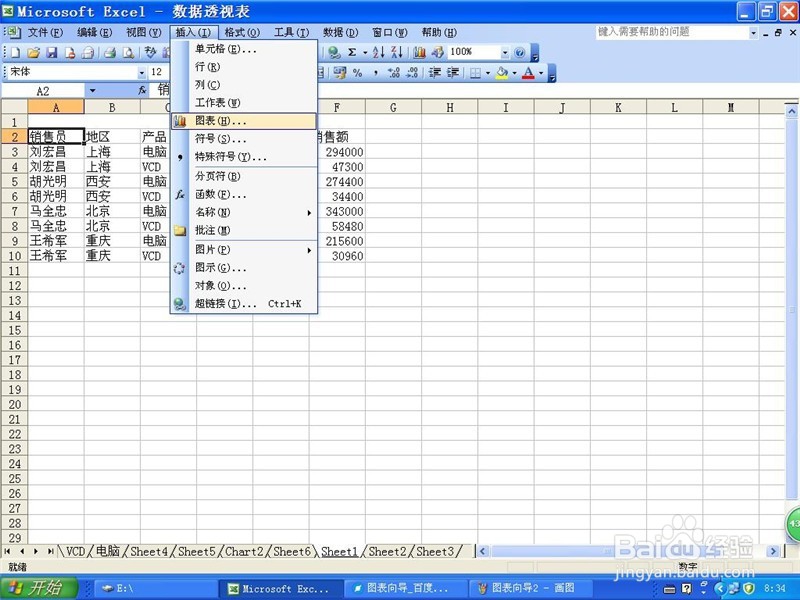
Task: Click the fx insert function button
Action: coord(142,90)
